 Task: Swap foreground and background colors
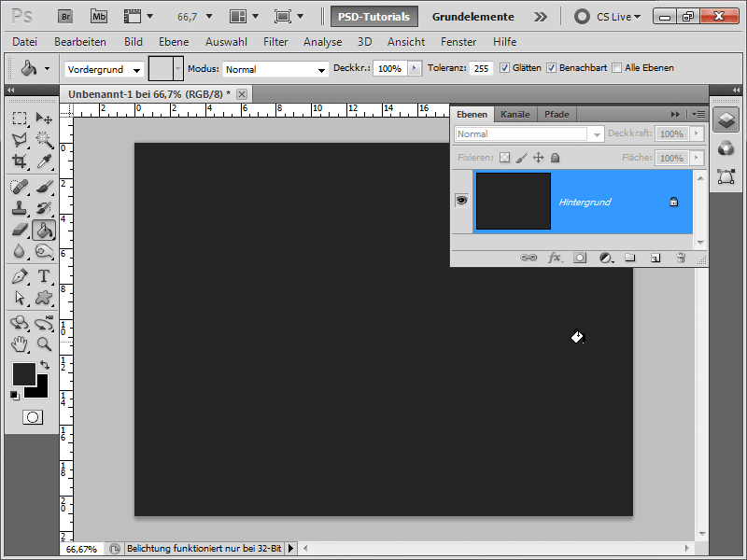(x=45, y=365)
